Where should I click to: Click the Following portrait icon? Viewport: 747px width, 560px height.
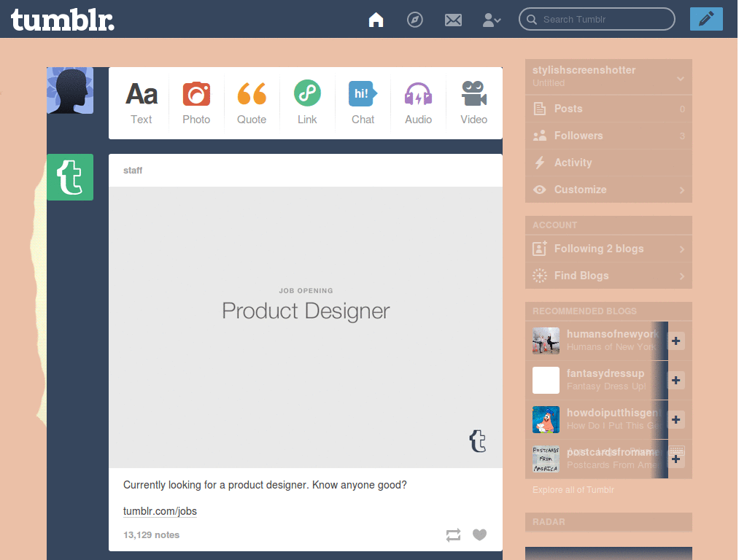pos(540,249)
